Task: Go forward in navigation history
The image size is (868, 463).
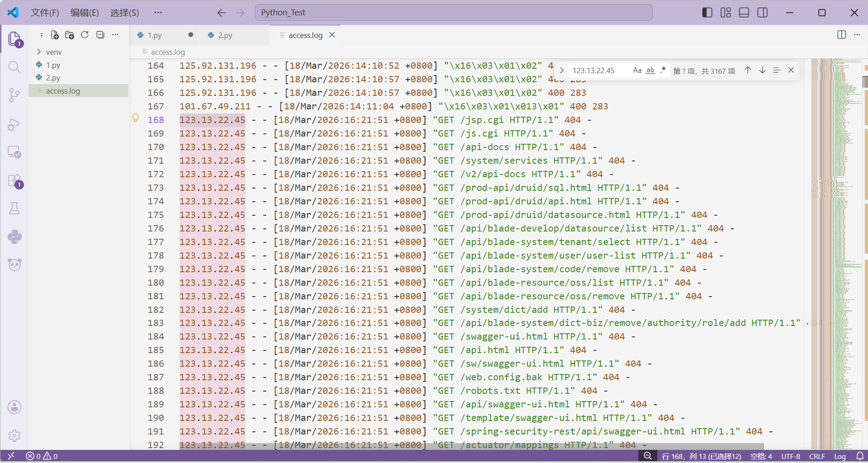Action: [x=240, y=13]
